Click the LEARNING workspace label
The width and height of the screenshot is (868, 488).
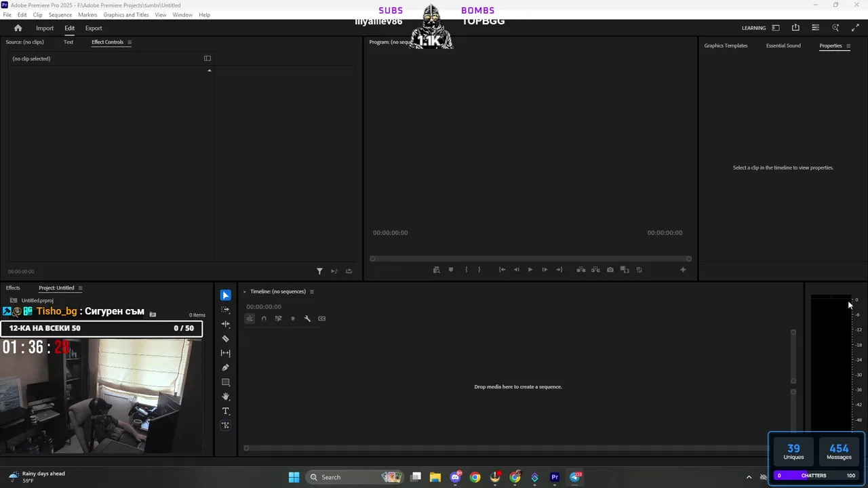click(x=753, y=28)
